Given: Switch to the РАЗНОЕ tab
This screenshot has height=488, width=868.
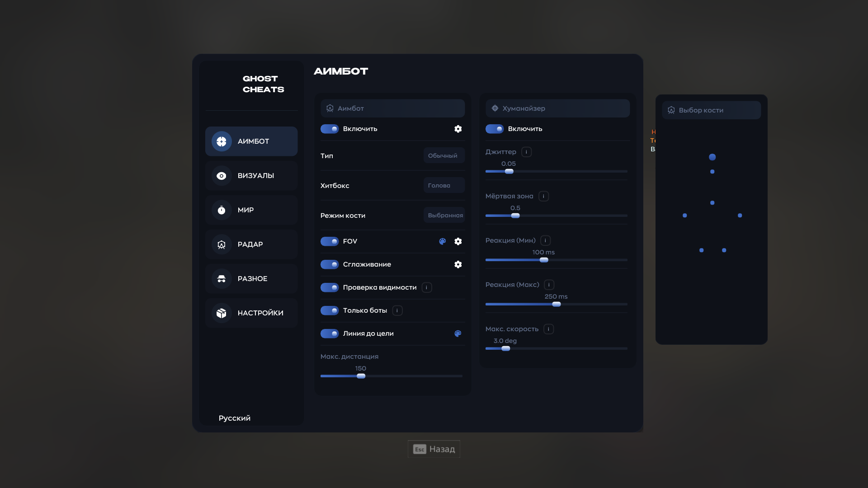Looking at the screenshot, I should tap(251, 279).
